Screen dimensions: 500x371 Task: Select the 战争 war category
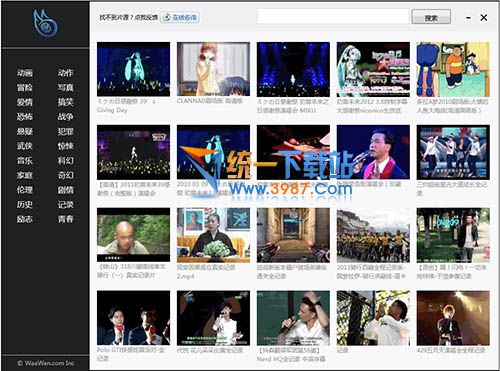pos(65,117)
